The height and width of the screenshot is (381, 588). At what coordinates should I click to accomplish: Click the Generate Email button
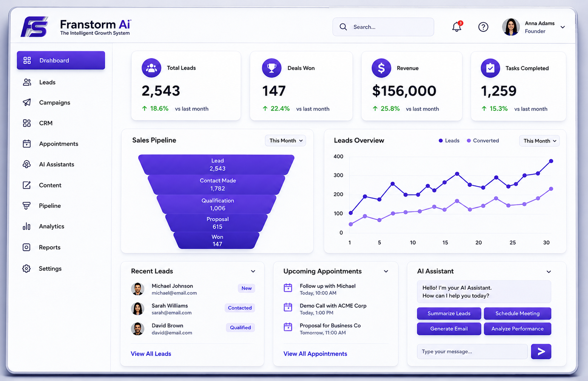[449, 329]
